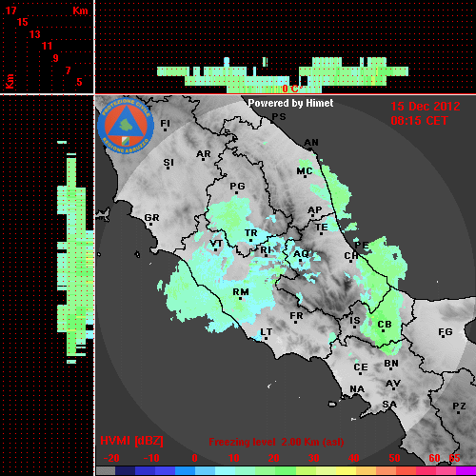
Task: Select the NA city label
Action: [357, 389]
